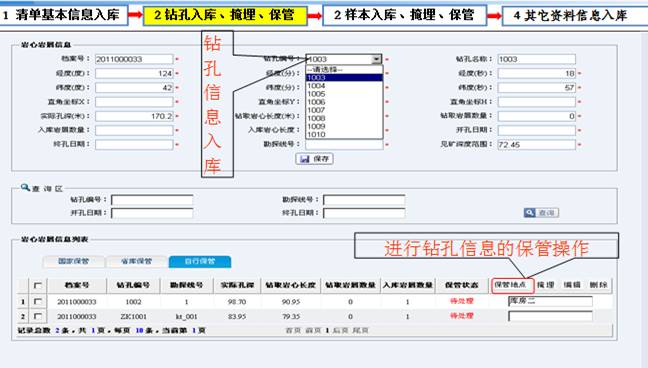Focus the 直角坐标H input field

[536, 102]
